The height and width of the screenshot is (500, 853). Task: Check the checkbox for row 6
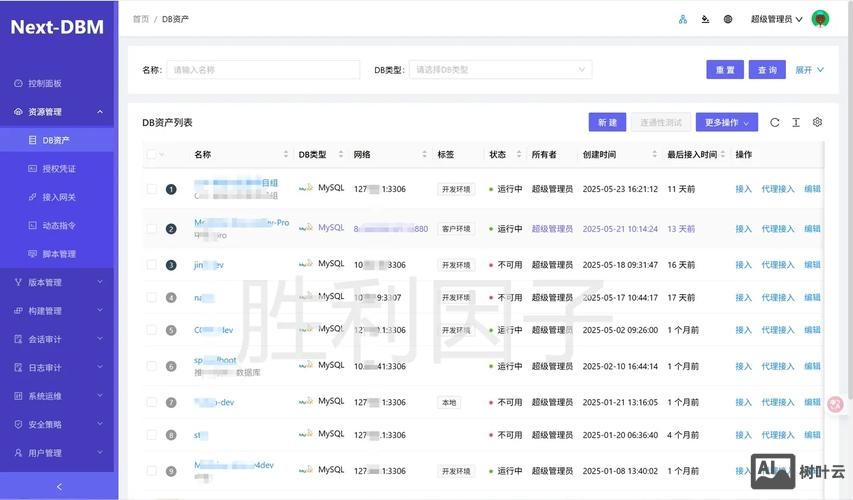[x=151, y=366]
